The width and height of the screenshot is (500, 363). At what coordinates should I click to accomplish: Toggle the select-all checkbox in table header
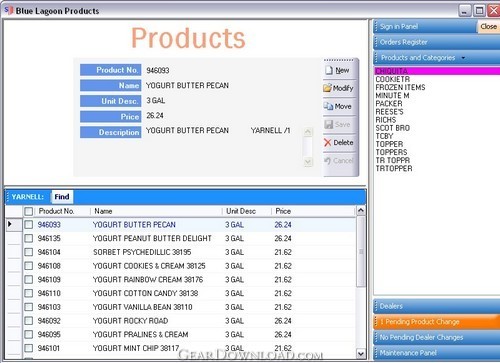(29, 211)
